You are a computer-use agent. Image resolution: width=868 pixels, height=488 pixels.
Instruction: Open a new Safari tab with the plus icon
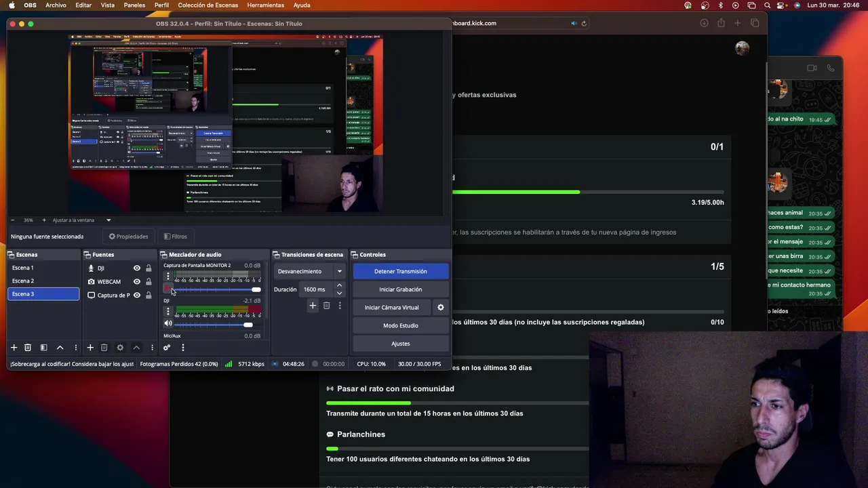tap(738, 23)
